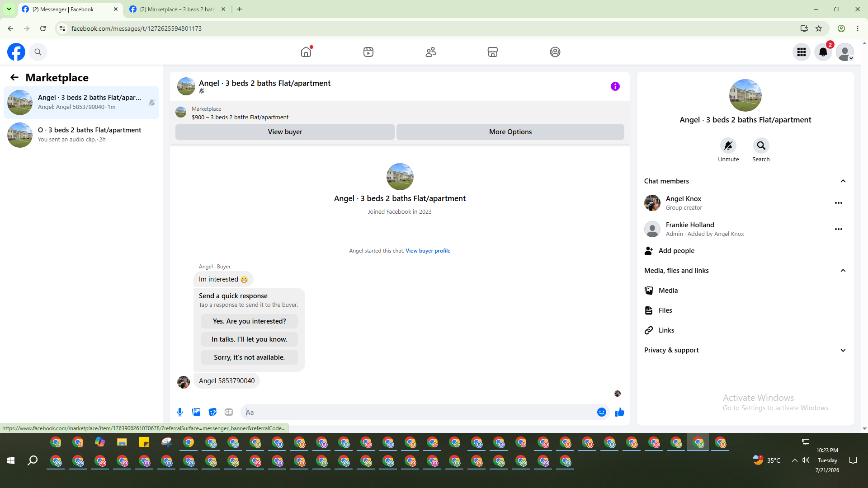Bookmark this page with the star icon
Screen dimensions: 868x488
[819, 28]
